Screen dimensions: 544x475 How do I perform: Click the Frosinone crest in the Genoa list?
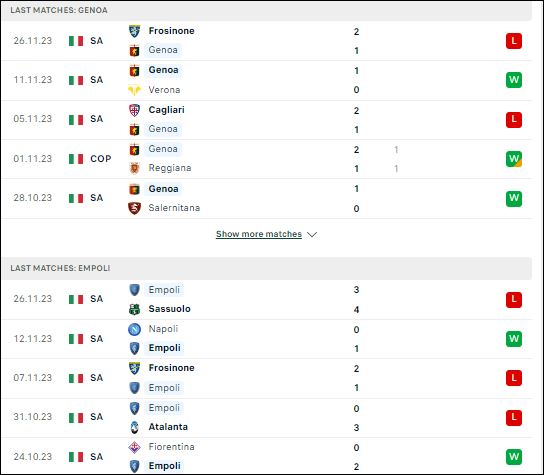click(134, 31)
